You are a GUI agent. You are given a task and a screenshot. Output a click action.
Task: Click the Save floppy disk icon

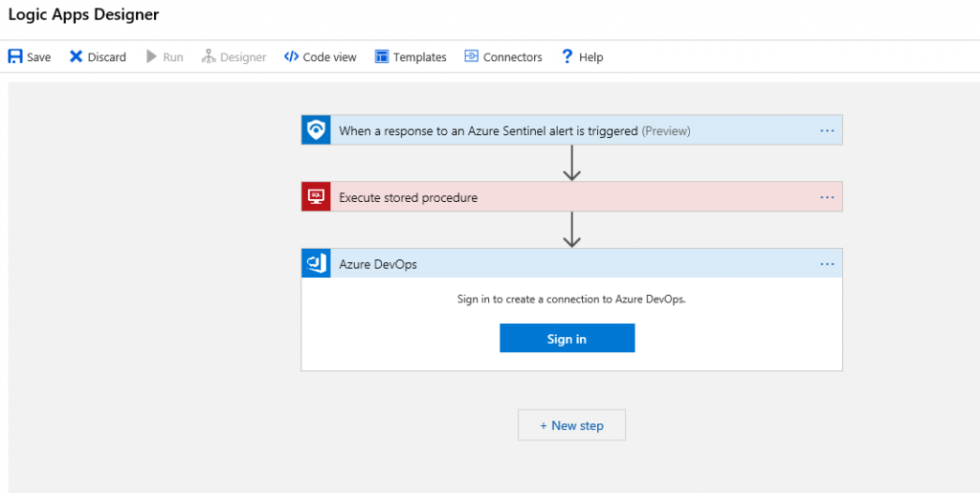pos(15,56)
